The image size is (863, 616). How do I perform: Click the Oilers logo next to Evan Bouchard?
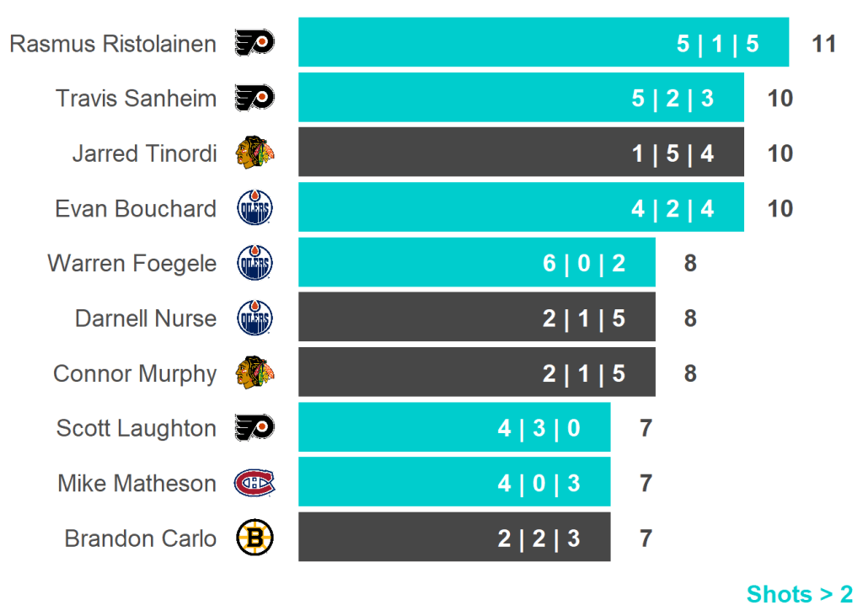pyautogui.click(x=255, y=208)
